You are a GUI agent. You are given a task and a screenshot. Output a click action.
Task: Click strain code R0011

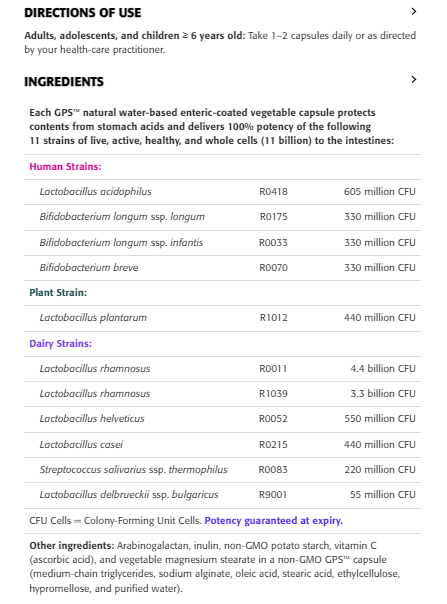coord(273,369)
